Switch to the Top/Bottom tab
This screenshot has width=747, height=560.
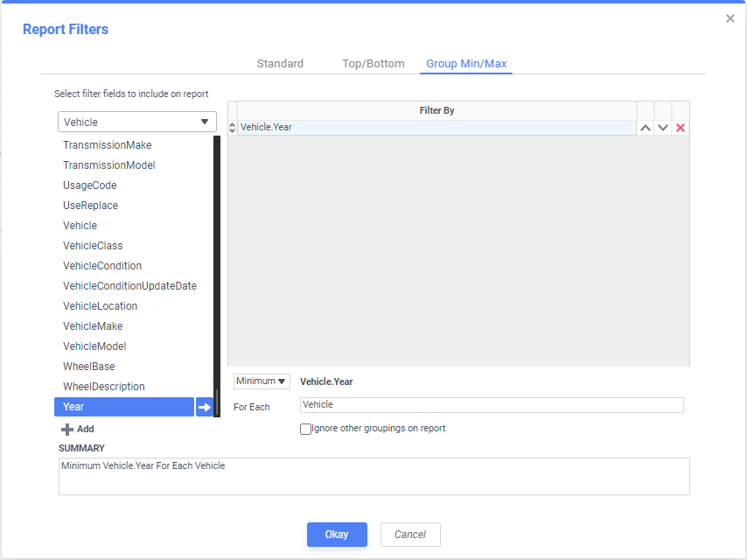coord(373,64)
